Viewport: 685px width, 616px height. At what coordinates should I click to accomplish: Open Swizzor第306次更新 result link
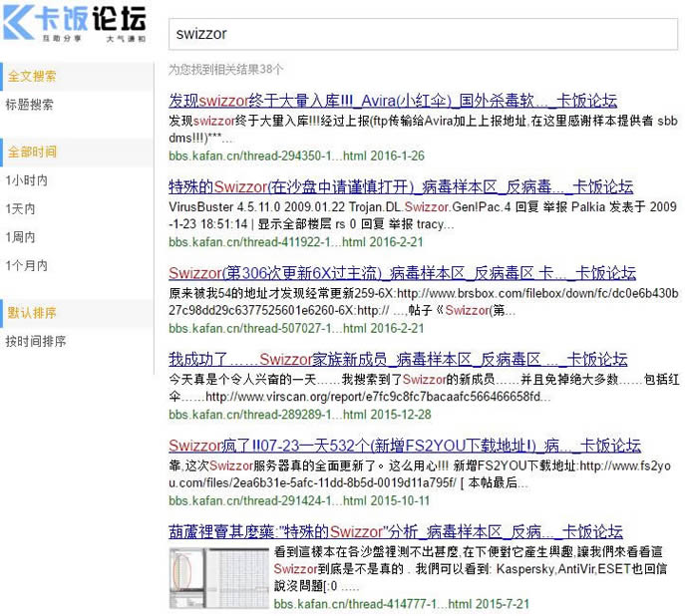pos(402,273)
